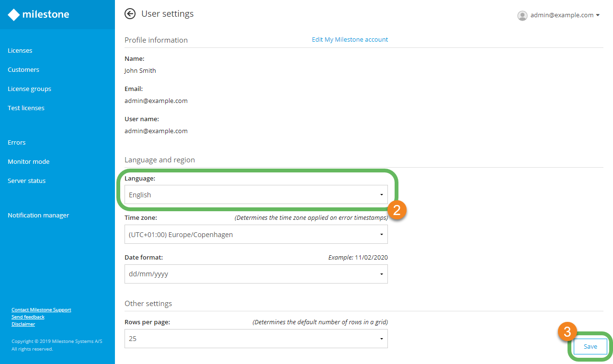
Task: Open Contact Milestone Support link
Action: coord(41,310)
